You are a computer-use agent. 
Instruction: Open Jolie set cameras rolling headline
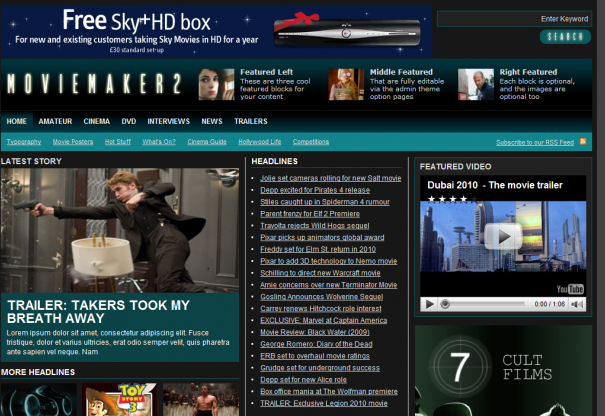[331, 178]
